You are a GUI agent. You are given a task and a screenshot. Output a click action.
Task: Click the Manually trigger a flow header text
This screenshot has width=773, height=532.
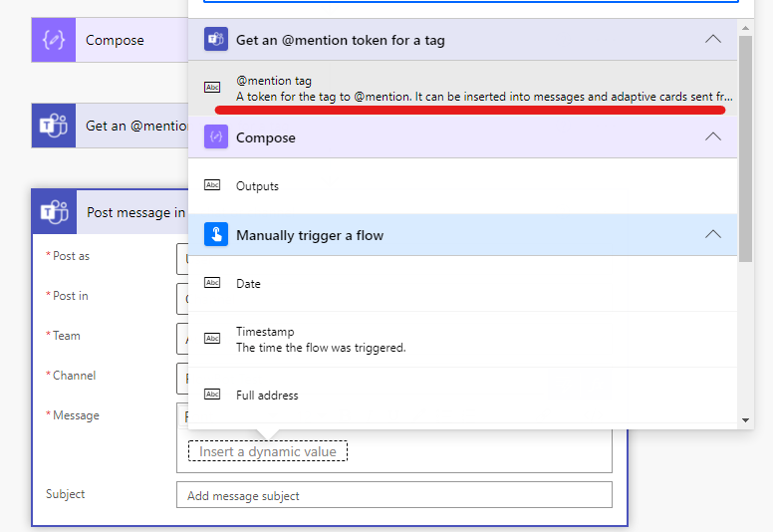tap(310, 235)
